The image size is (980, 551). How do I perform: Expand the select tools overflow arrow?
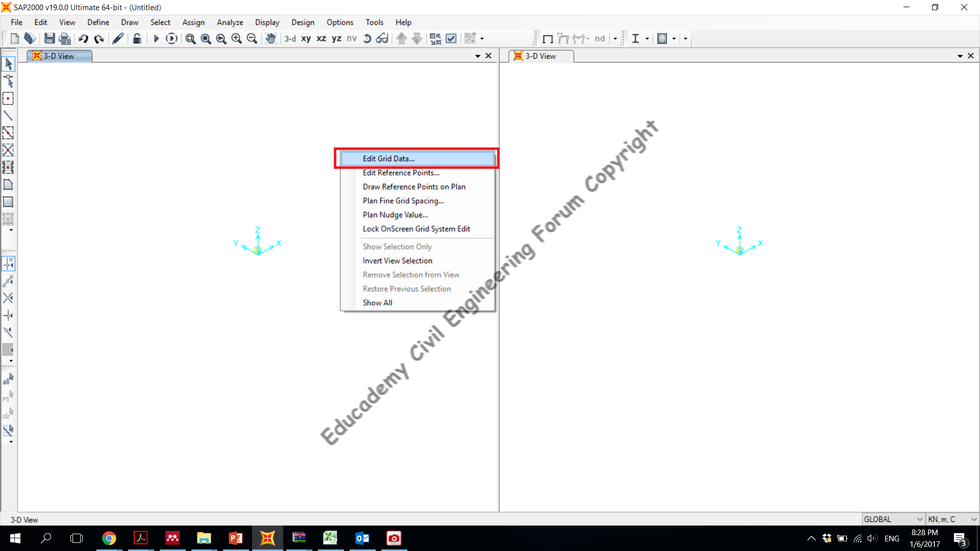pos(11,442)
